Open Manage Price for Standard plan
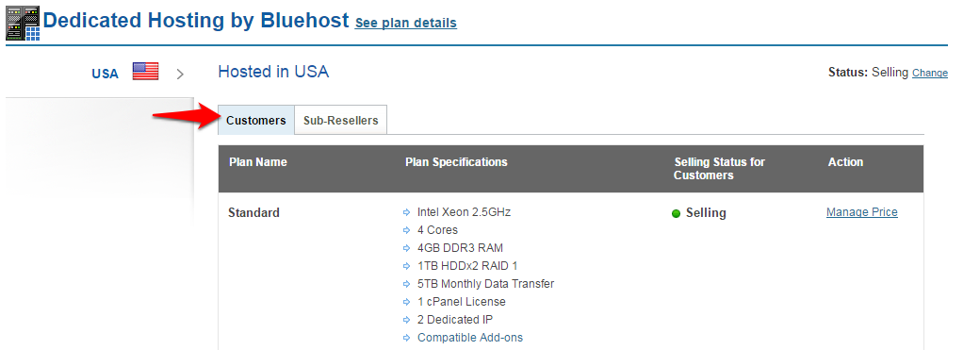 coord(862,212)
